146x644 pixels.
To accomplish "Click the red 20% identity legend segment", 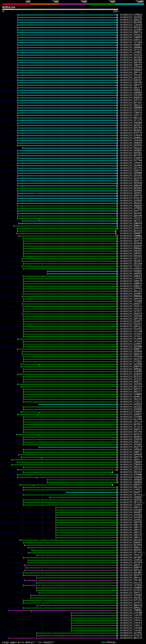I will point(16,4).
